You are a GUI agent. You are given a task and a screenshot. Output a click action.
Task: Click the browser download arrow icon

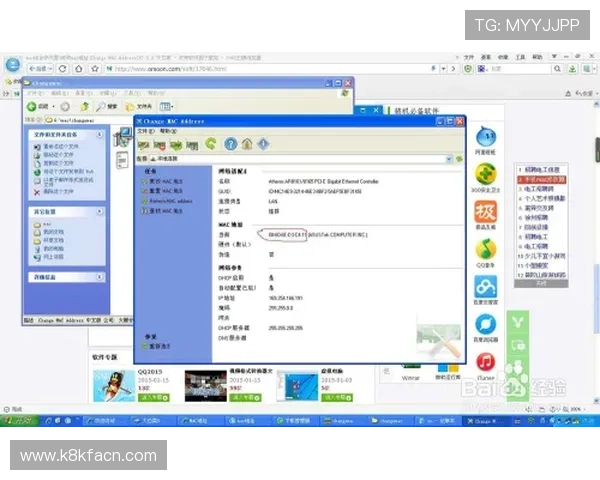click(x=572, y=69)
